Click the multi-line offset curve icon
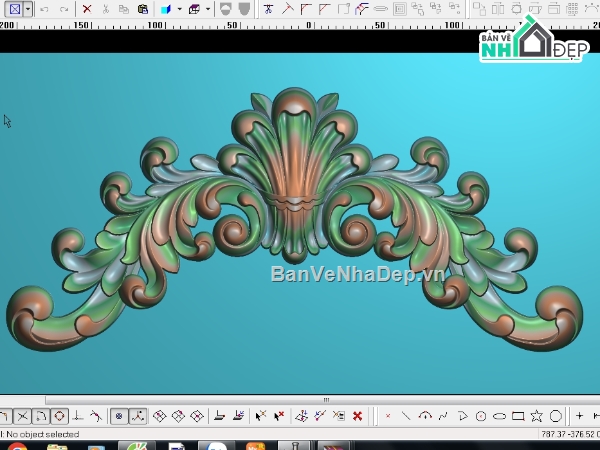The width and height of the screenshot is (600, 450). click(362, 9)
